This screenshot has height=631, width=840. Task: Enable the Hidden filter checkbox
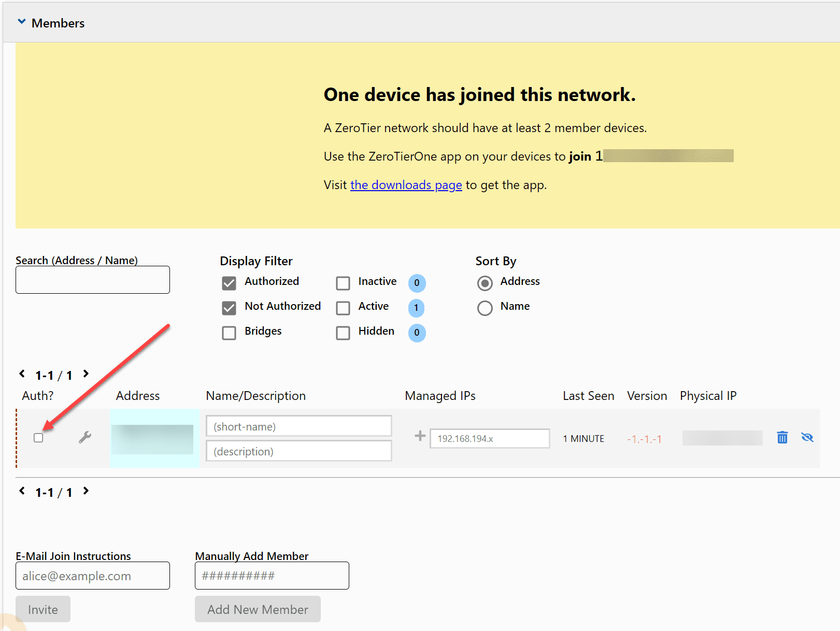[x=343, y=333]
